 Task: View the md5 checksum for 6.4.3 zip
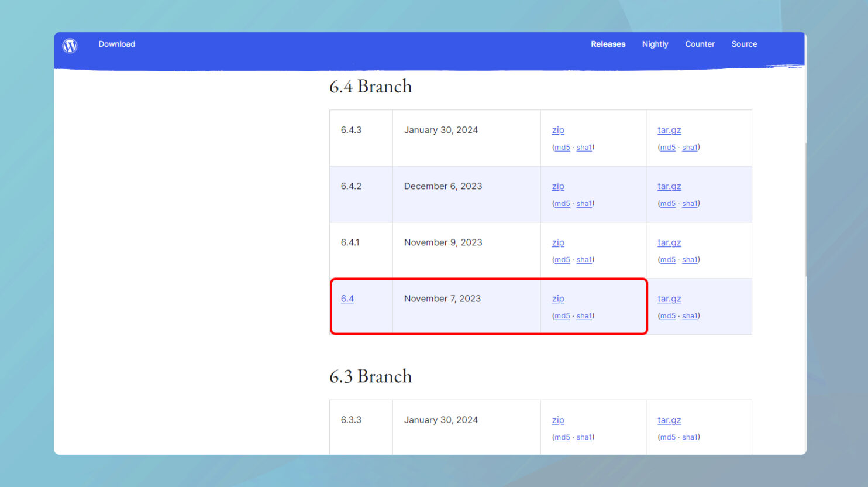coord(561,147)
